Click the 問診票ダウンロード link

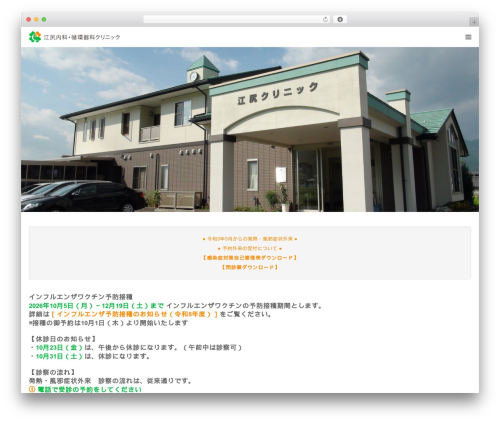[250, 267]
